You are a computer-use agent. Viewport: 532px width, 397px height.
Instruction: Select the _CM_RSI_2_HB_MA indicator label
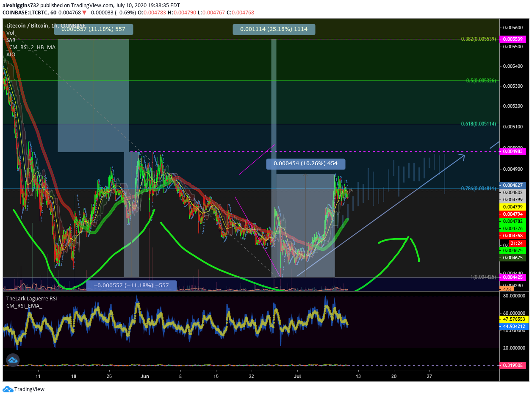pos(31,47)
